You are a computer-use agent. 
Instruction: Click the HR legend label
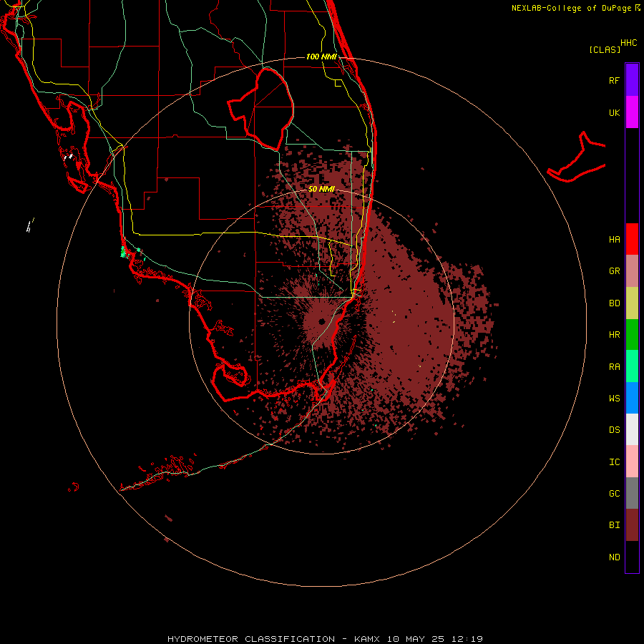(x=614, y=335)
